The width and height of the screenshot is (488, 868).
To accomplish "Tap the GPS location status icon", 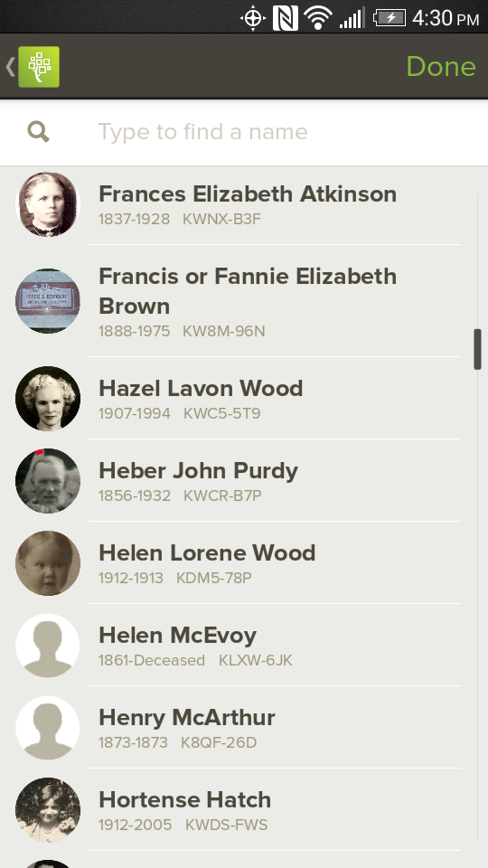I will tap(253, 18).
